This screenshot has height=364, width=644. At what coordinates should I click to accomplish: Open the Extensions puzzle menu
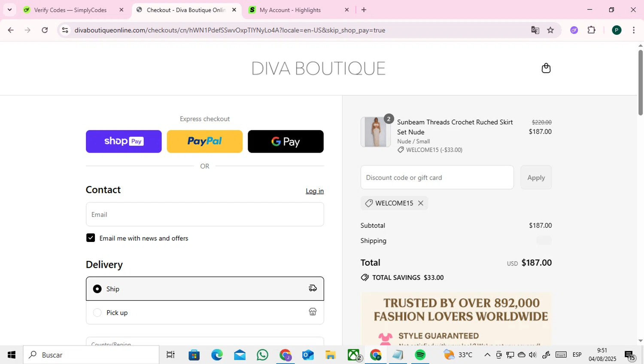pos(591,30)
